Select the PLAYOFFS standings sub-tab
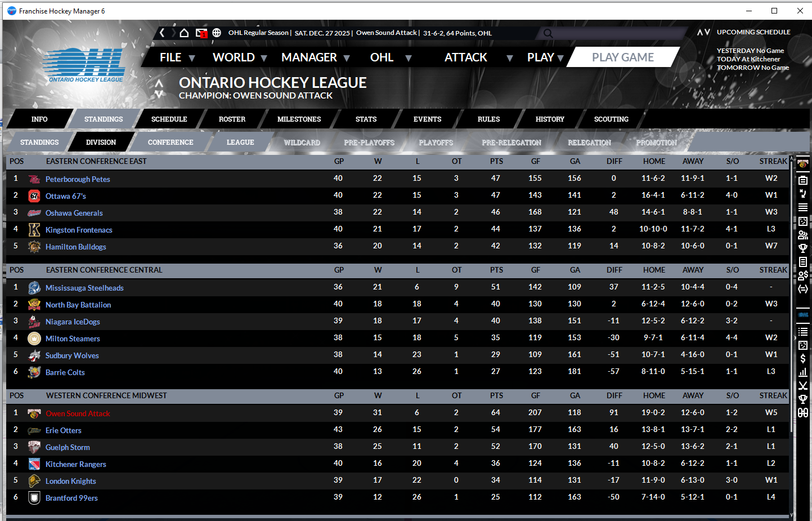 (x=436, y=143)
